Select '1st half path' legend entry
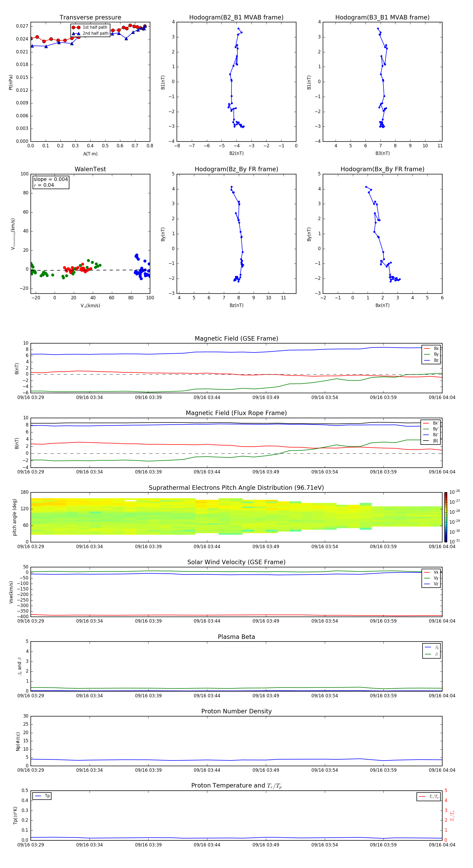 click(x=90, y=27)
